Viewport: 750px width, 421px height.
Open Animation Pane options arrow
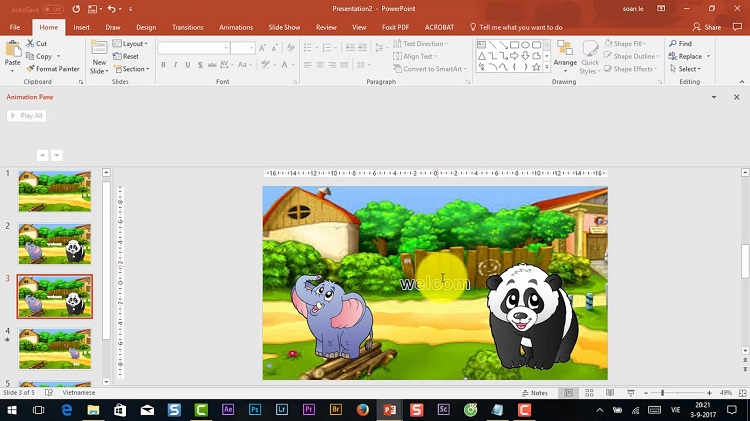click(x=714, y=97)
